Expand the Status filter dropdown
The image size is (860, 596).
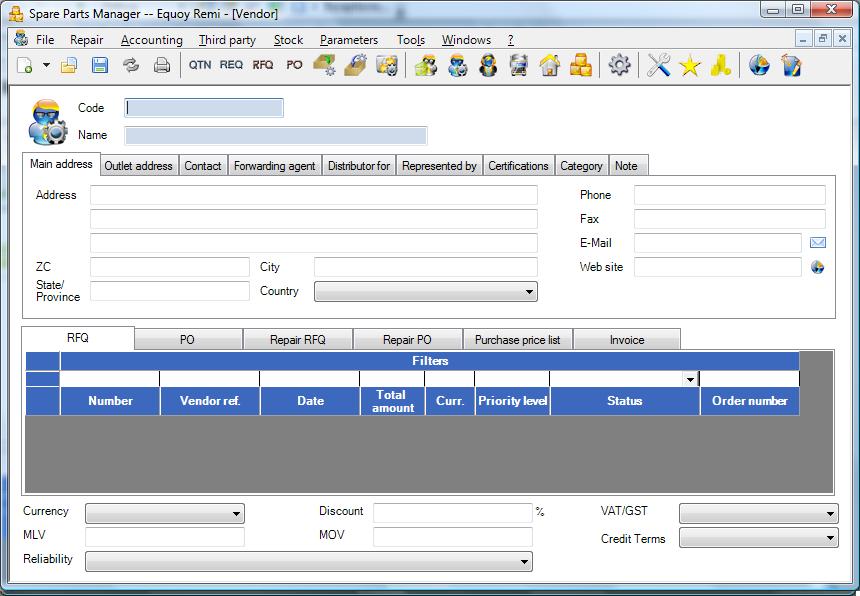(690, 379)
